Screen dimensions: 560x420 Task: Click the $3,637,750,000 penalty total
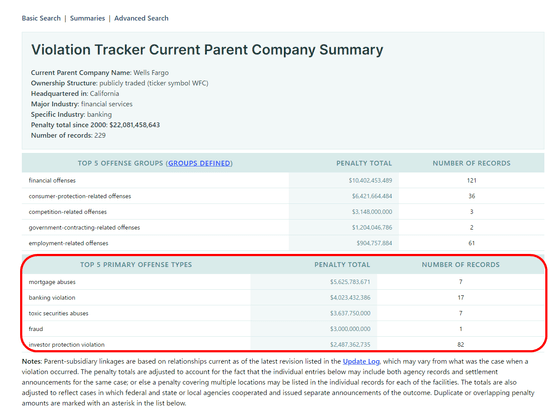click(x=350, y=313)
